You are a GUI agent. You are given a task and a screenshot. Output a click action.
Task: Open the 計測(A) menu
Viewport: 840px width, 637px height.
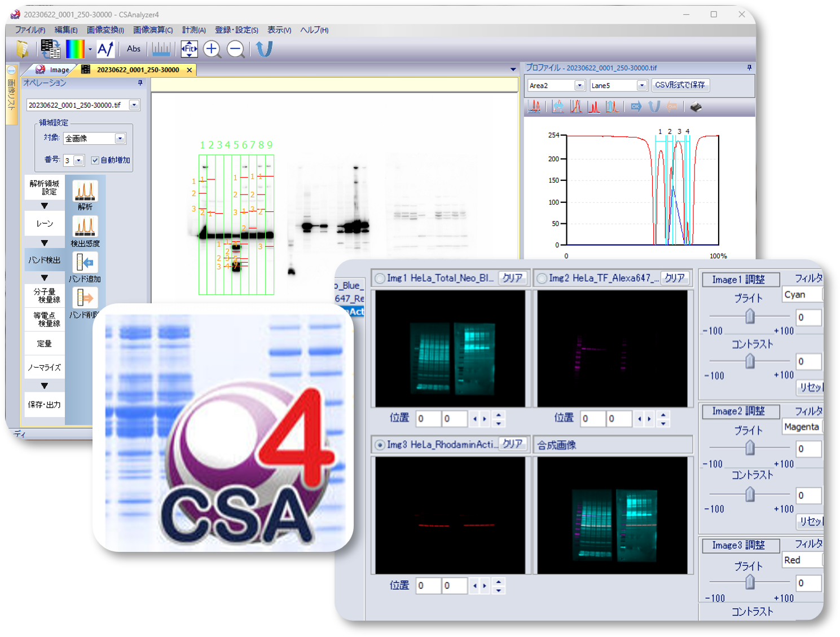[x=194, y=30]
